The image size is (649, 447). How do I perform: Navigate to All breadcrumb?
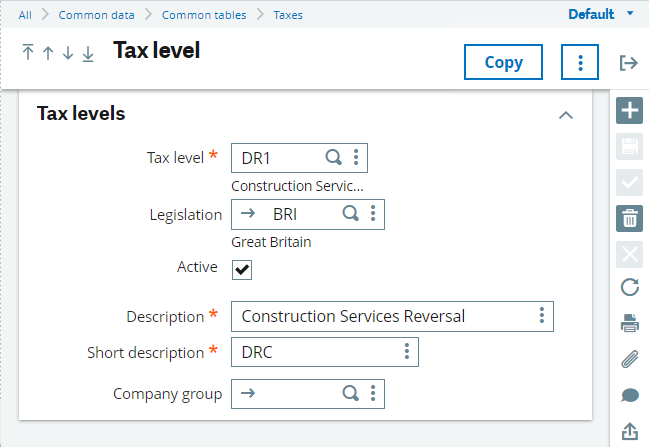25,15
